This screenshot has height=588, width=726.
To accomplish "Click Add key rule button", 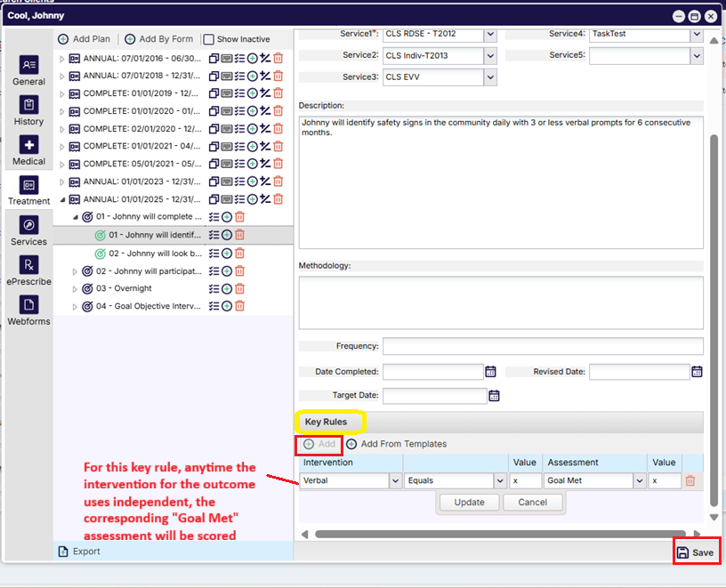I will click(319, 444).
